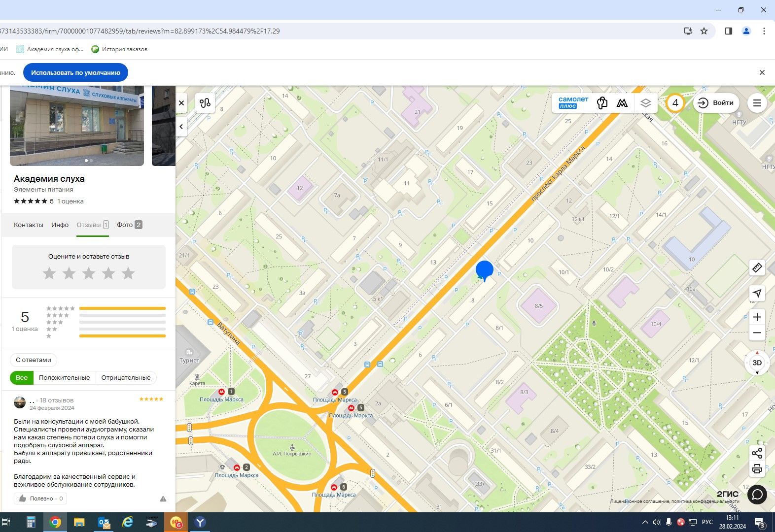Image resolution: width=775 pixels, height=532 pixels.
Task: Open the hamburger main menu
Action: (757, 103)
